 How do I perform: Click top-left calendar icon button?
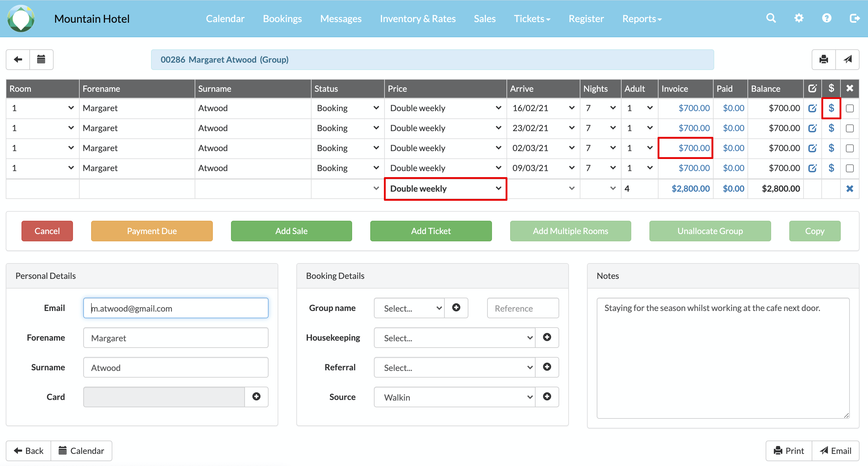pos(41,60)
